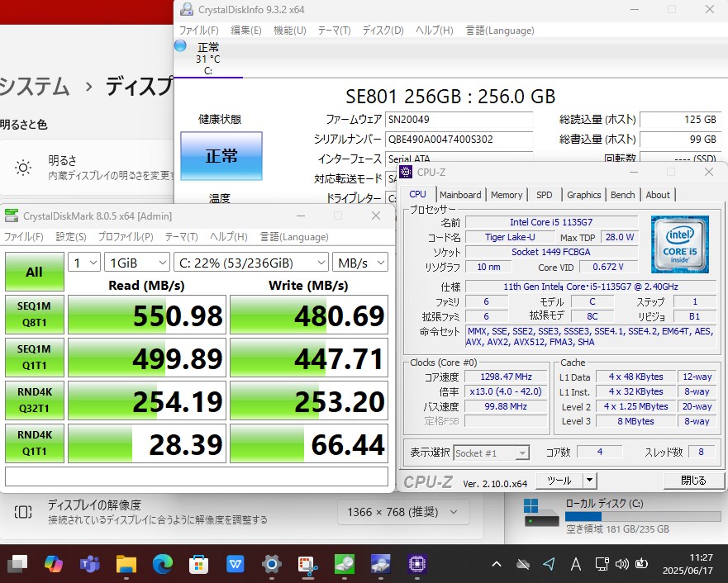This screenshot has height=583, width=728.
Task: Open Microsoft Teams from the taskbar
Action: (90, 563)
